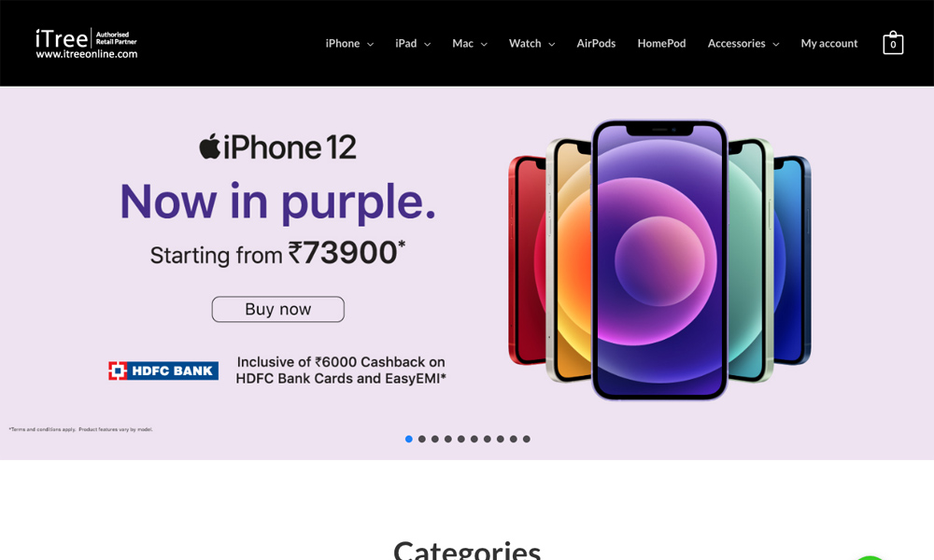Switch to the second carousel slide dot
Image resolution: width=934 pixels, height=560 pixels.
[422, 440]
